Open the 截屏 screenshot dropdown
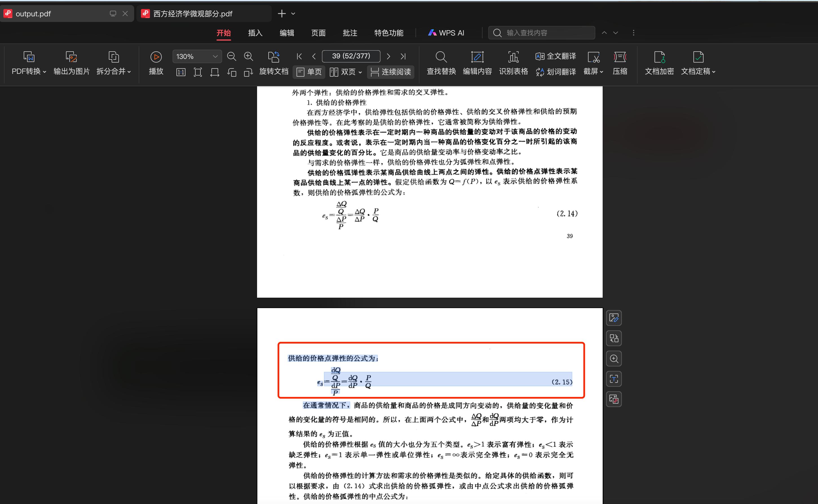The image size is (818, 504). pyautogui.click(x=593, y=71)
